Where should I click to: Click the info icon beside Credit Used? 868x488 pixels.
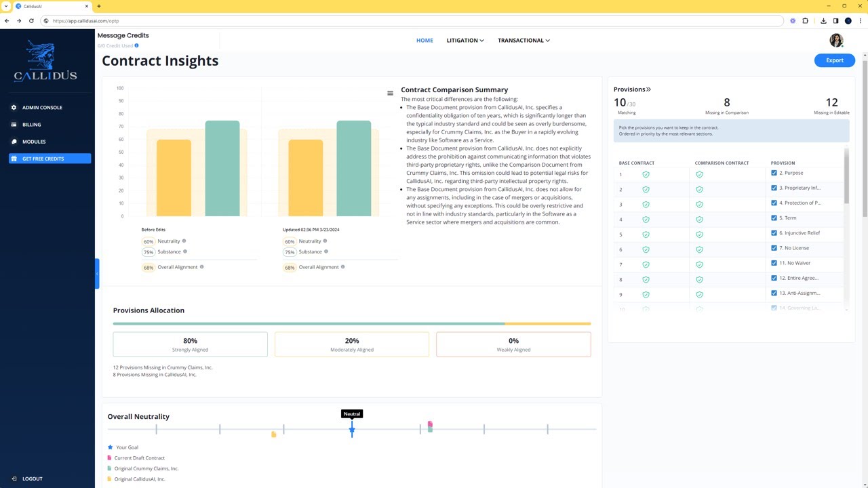pos(136,46)
